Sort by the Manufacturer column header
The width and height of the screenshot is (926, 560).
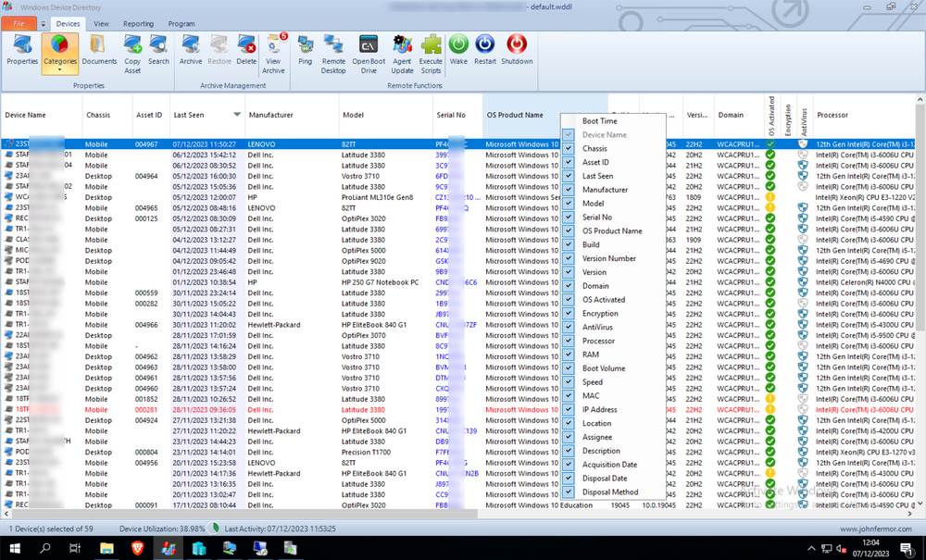click(x=292, y=115)
